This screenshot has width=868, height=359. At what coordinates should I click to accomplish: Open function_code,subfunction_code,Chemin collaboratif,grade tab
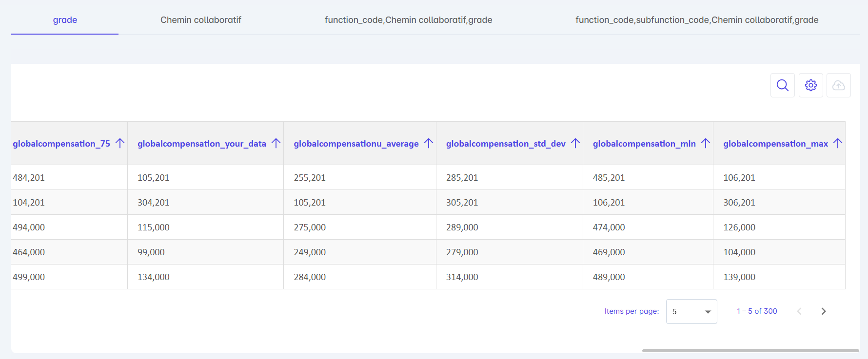(x=696, y=20)
